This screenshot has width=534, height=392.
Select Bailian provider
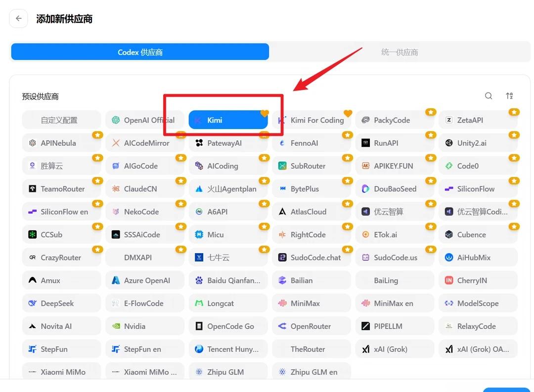[311, 280]
